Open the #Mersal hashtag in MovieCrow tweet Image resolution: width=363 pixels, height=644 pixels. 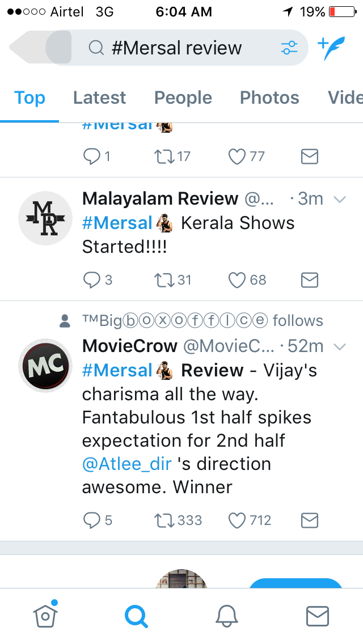click(117, 370)
